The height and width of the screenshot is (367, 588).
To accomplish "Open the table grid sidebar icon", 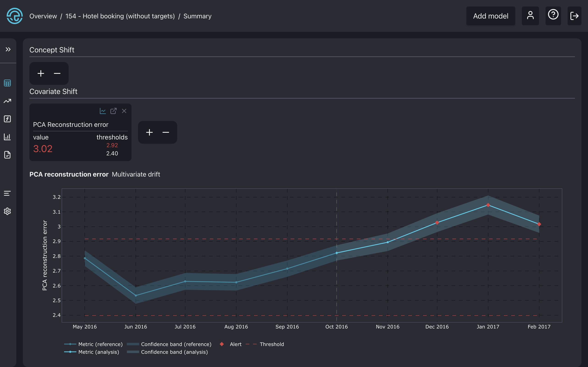I will tap(7, 83).
